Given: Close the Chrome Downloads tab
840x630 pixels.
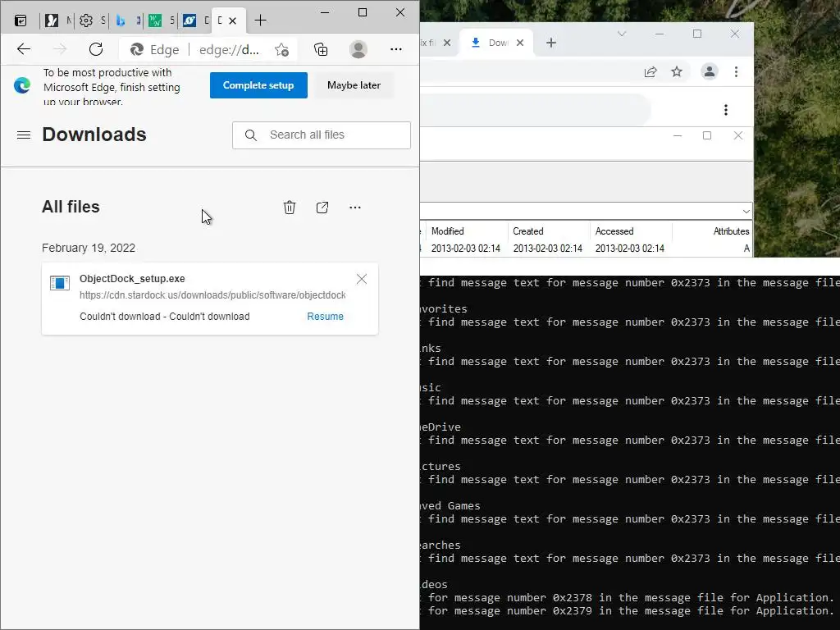Looking at the screenshot, I should (519, 43).
